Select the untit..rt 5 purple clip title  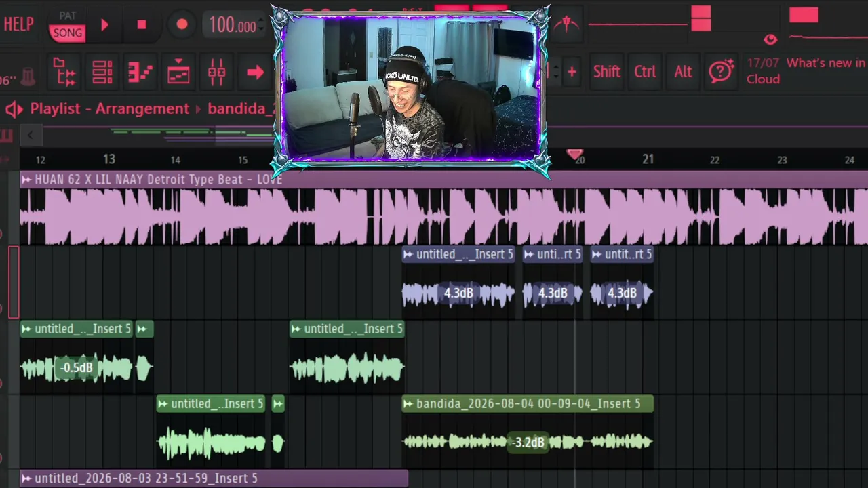click(x=628, y=254)
